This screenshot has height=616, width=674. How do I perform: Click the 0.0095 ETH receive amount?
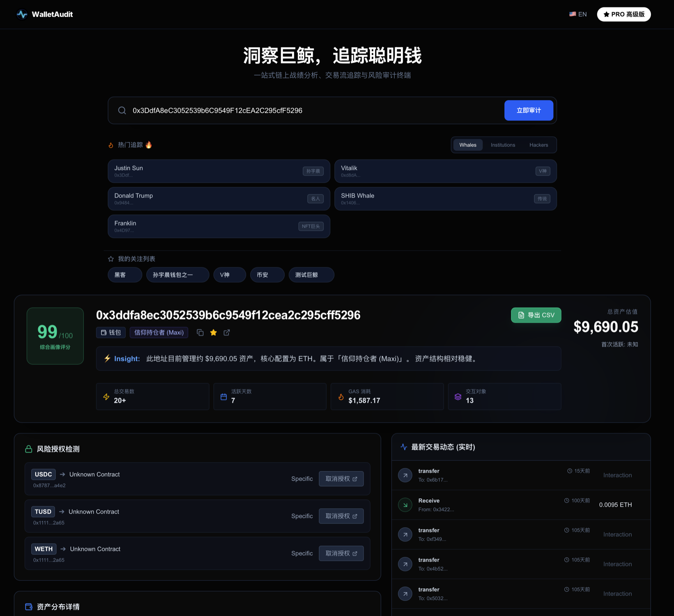615,505
